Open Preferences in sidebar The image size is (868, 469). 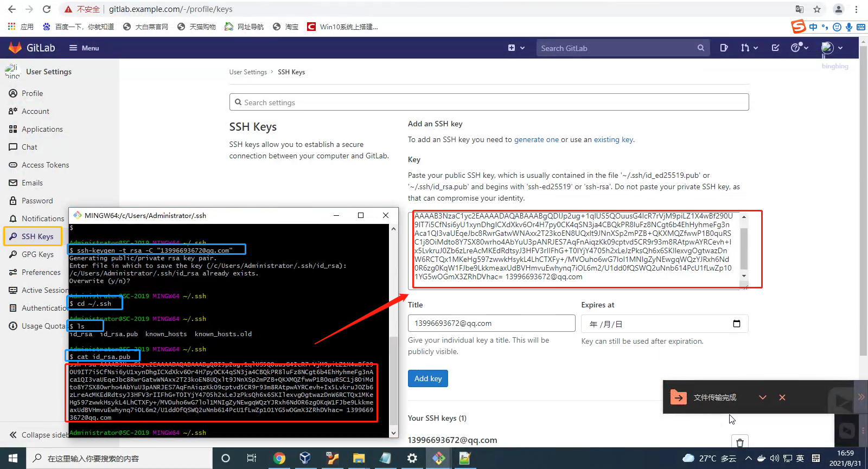(41, 272)
